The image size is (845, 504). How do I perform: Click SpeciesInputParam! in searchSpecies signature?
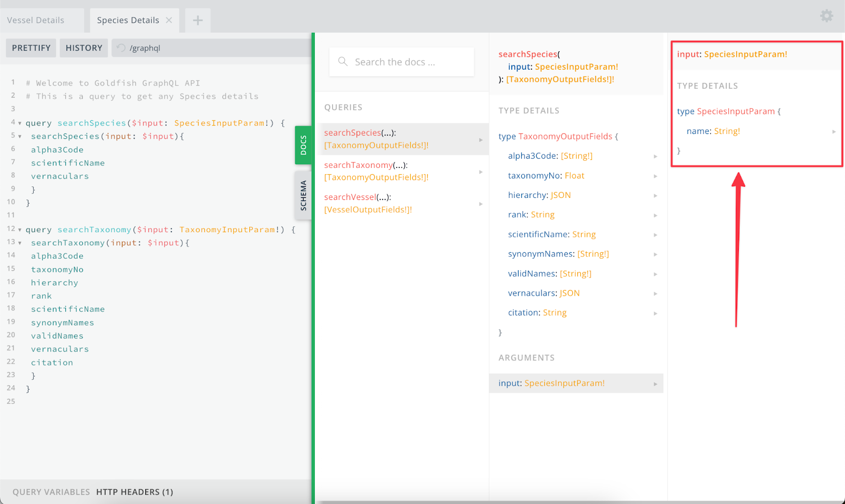pos(576,66)
